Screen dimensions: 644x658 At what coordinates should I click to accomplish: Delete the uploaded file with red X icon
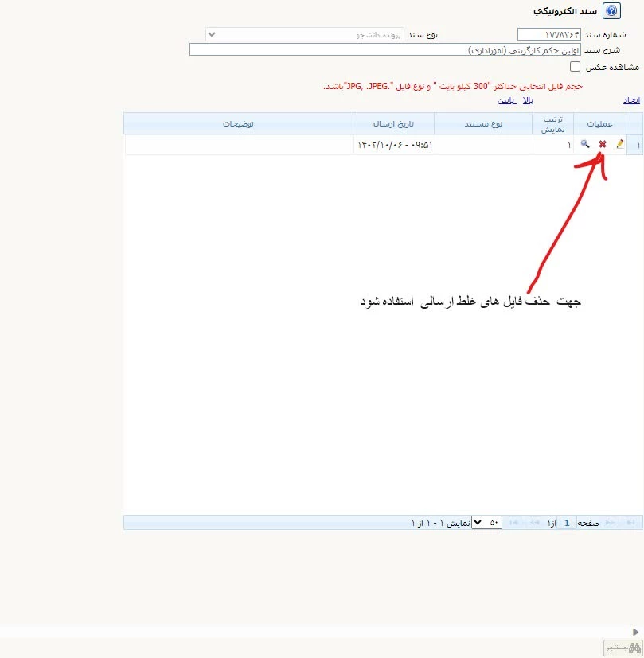pos(603,144)
